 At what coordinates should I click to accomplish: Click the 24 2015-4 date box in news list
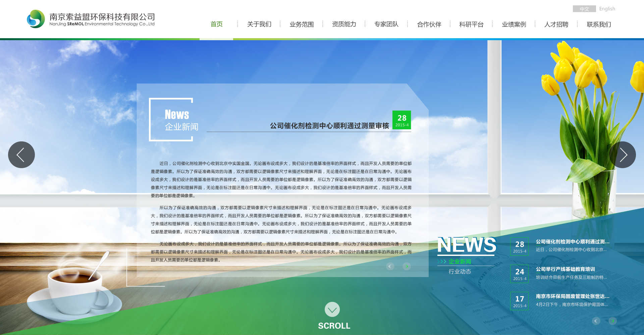point(520,274)
